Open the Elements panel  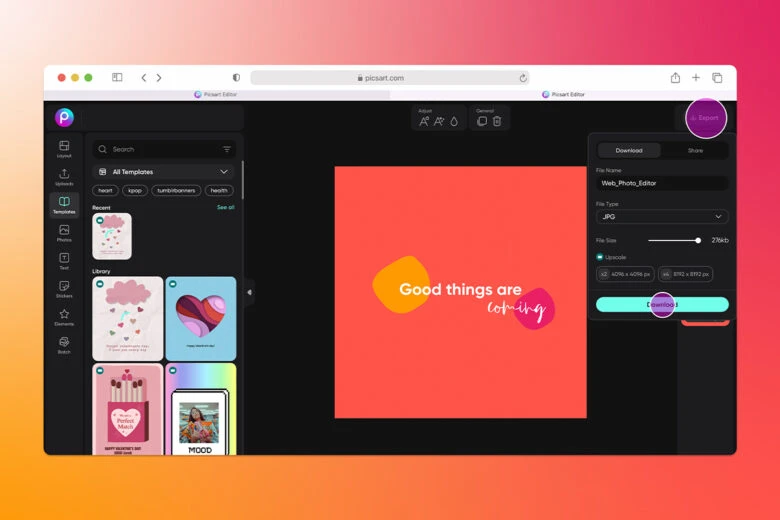(64, 317)
